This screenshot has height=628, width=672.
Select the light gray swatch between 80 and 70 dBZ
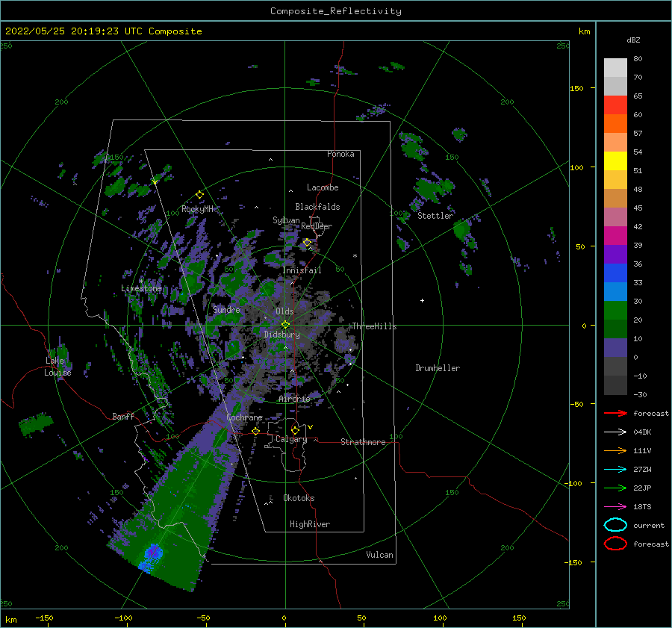click(615, 68)
